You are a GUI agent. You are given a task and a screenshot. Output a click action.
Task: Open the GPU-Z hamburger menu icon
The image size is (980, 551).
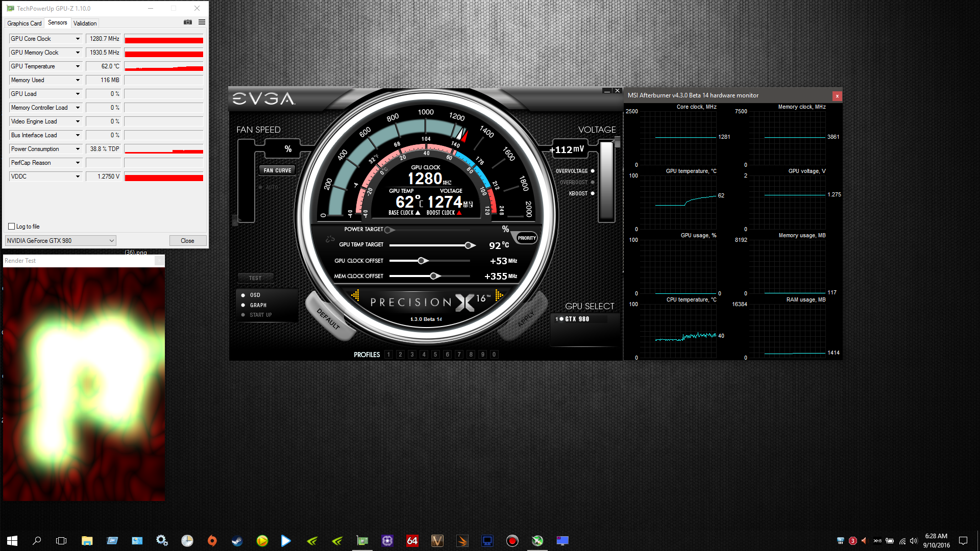click(202, 22)
